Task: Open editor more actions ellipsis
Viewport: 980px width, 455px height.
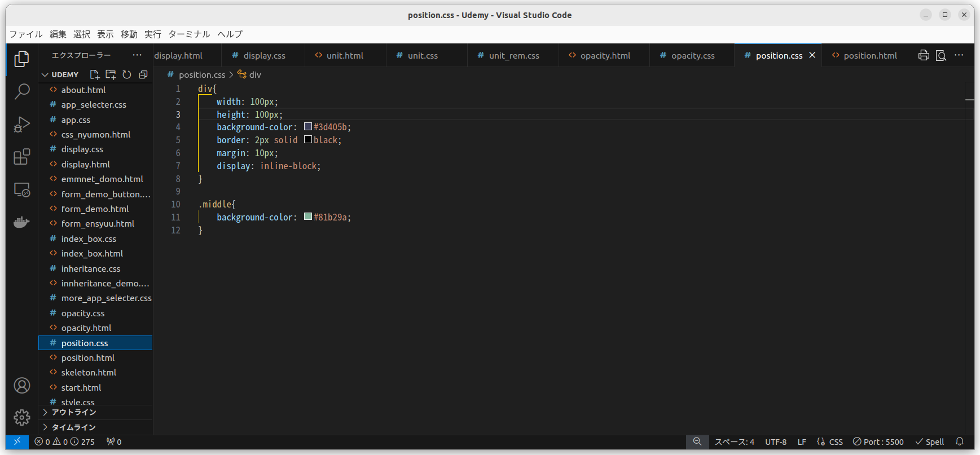Action: (959, 55)
